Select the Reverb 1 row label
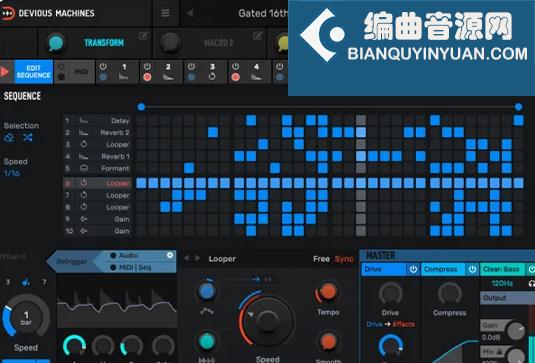Image resolution: width=535 pixels, height=363 pixels. pos(115,157)
